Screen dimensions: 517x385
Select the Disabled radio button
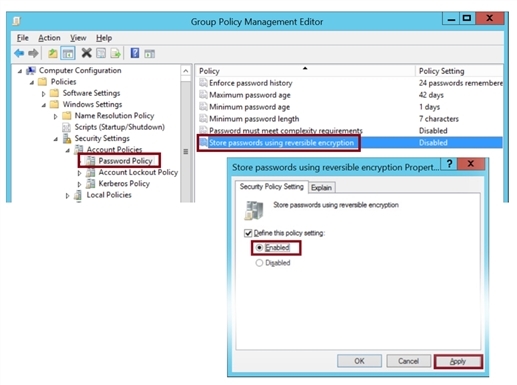pyautogui.click(x=259, y=263)
